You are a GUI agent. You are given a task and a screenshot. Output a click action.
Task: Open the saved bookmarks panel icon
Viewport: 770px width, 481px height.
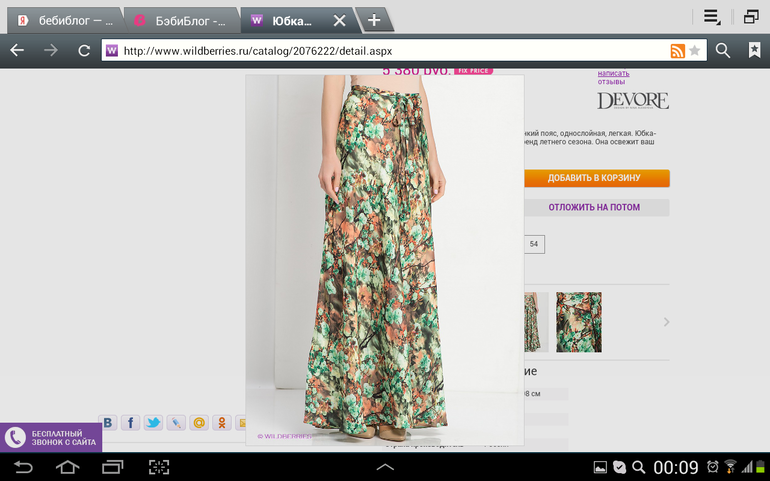point(753,50)
